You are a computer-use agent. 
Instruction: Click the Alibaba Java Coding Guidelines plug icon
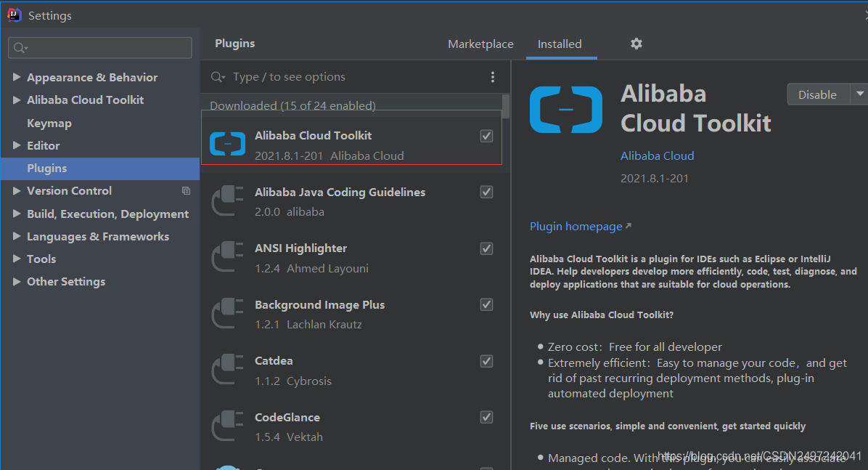[x=227, y=200]
